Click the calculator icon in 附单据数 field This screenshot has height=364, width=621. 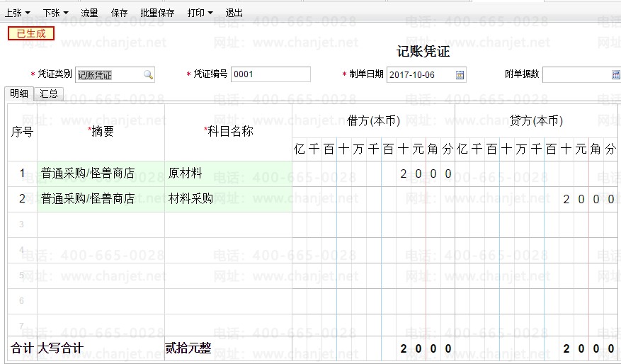click(615, 74)
